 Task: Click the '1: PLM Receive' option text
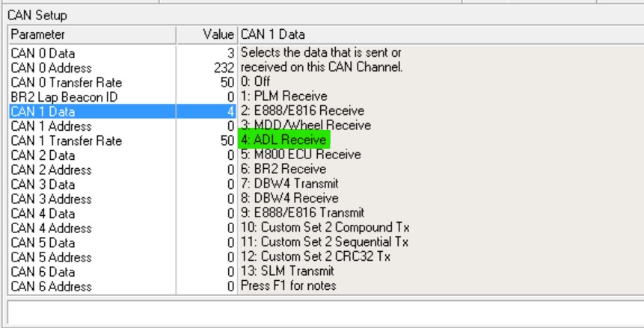click(283, 96)
